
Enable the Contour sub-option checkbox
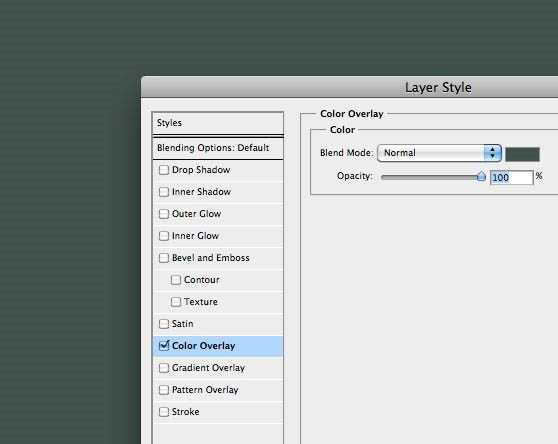176,280
